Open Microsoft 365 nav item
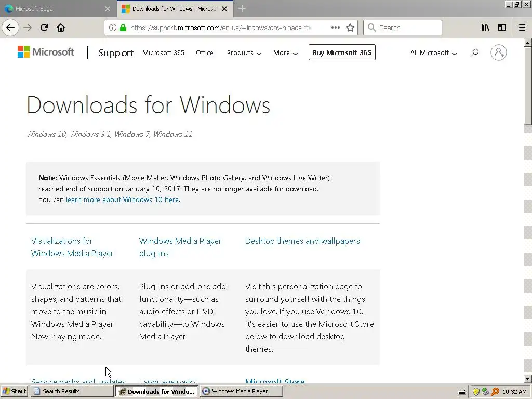 163,52
